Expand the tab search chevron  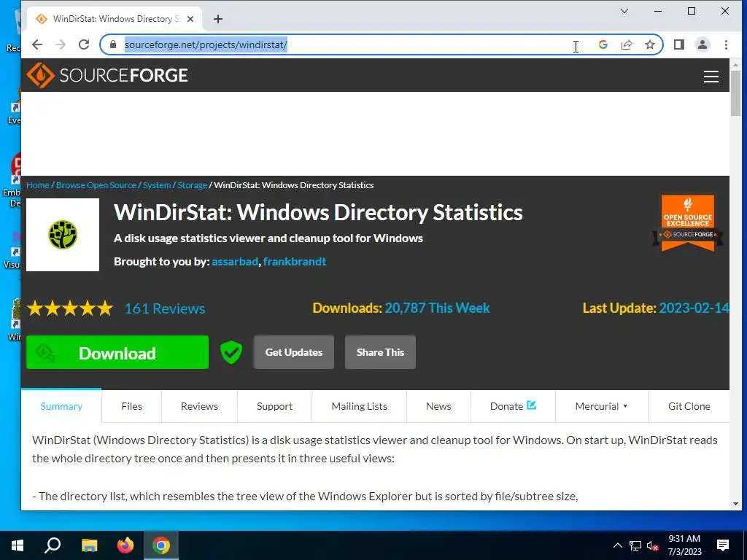pyautogui.click(x=624, y=11)
